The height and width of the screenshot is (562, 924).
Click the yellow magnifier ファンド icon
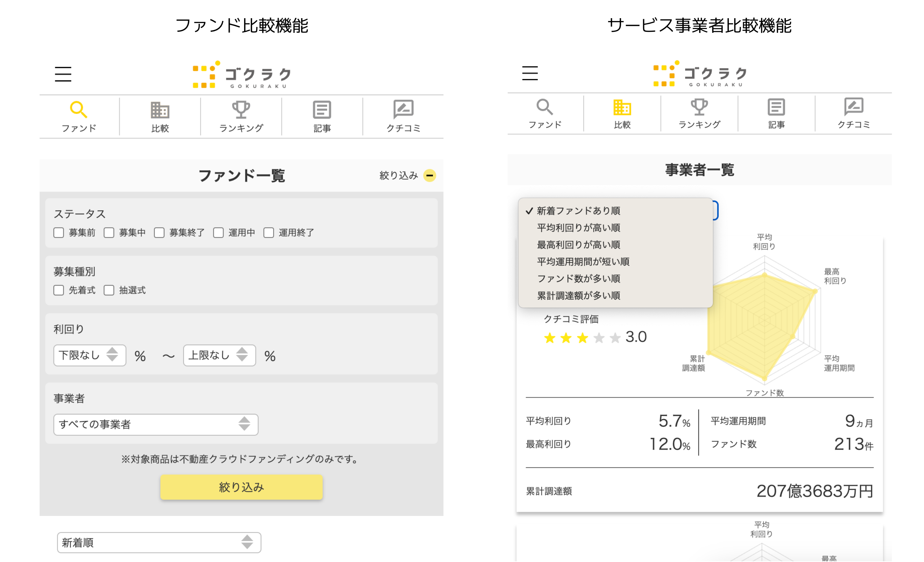(79, 109)
